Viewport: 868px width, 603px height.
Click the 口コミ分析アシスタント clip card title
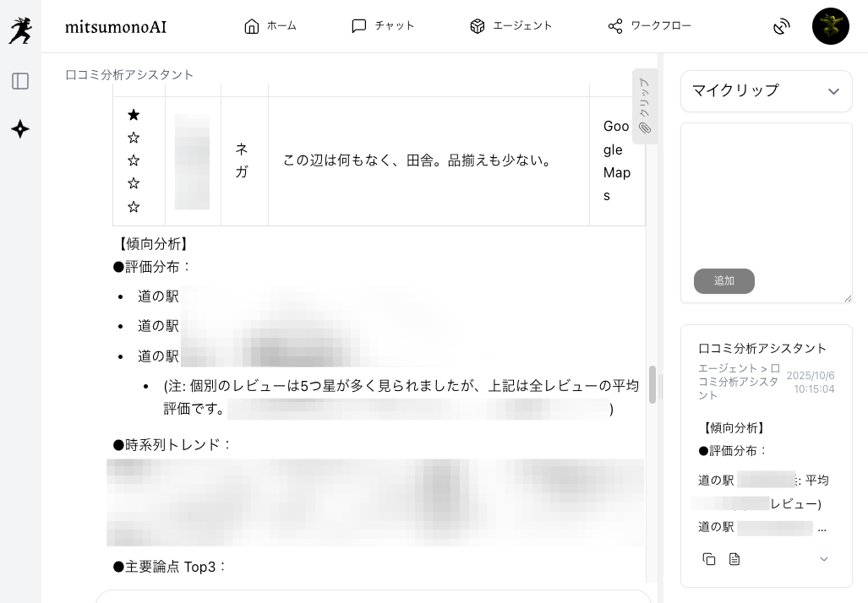[762, 348]
